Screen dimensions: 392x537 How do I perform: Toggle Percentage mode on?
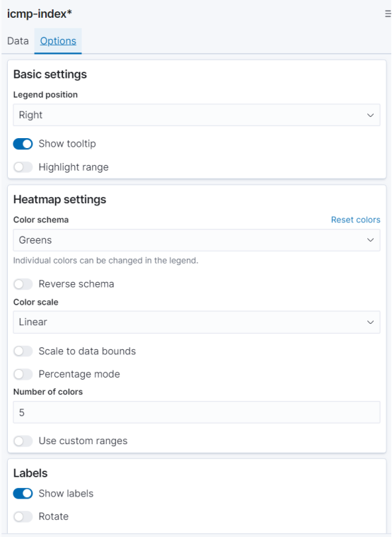[23, 374]
